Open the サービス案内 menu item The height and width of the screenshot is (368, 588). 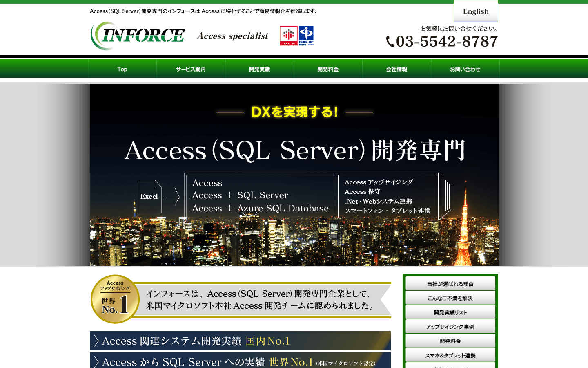tap(191, 69)
